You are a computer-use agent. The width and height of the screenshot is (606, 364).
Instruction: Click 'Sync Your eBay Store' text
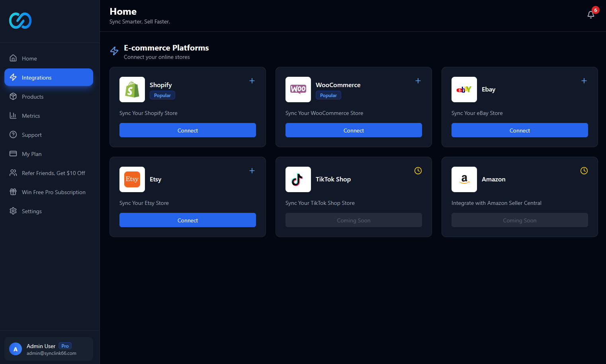(477, 113)
